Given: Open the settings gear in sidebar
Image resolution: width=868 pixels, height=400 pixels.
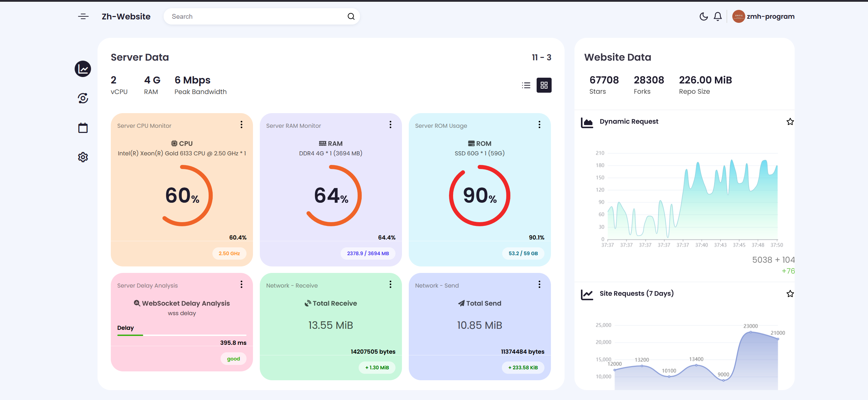Looking at the screenshot, I should tap(83, 157).
